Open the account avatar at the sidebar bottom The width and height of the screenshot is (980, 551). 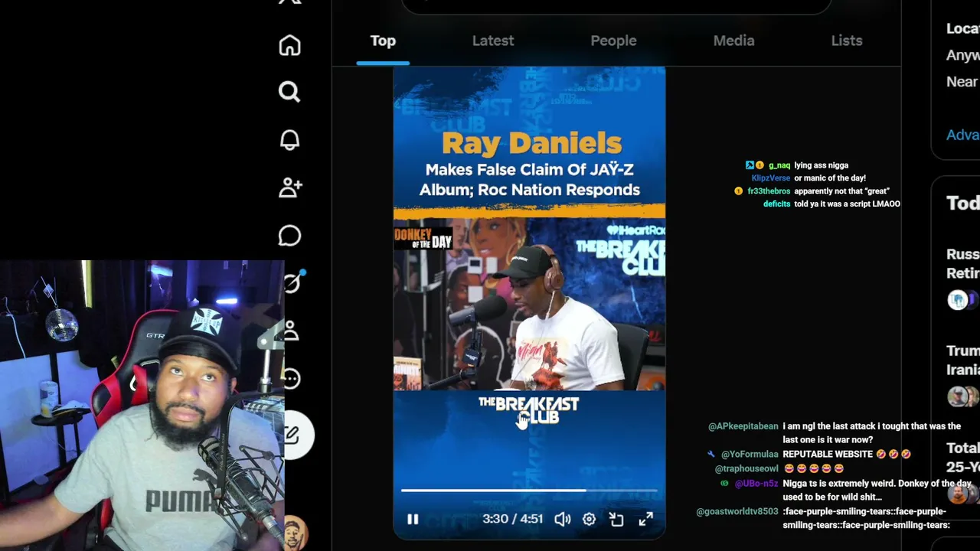click(x=296, y=533)
